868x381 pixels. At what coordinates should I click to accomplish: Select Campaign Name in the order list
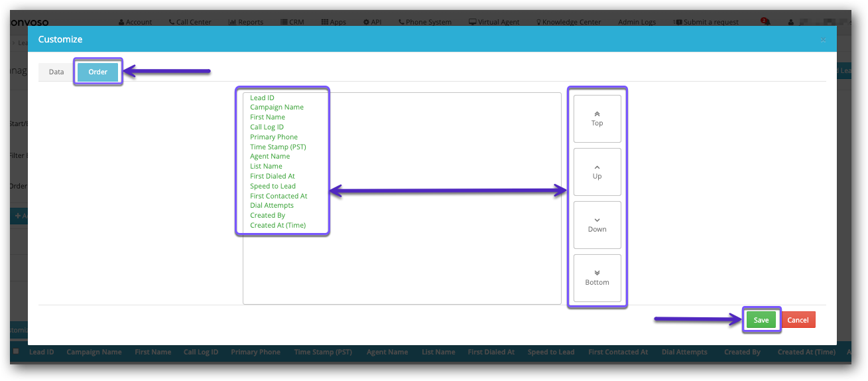pos(277,107)
